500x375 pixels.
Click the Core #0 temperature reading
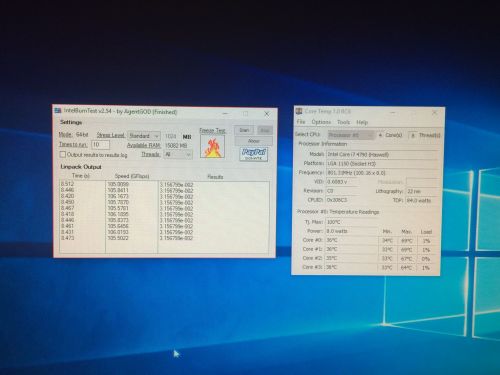point(351,240)
